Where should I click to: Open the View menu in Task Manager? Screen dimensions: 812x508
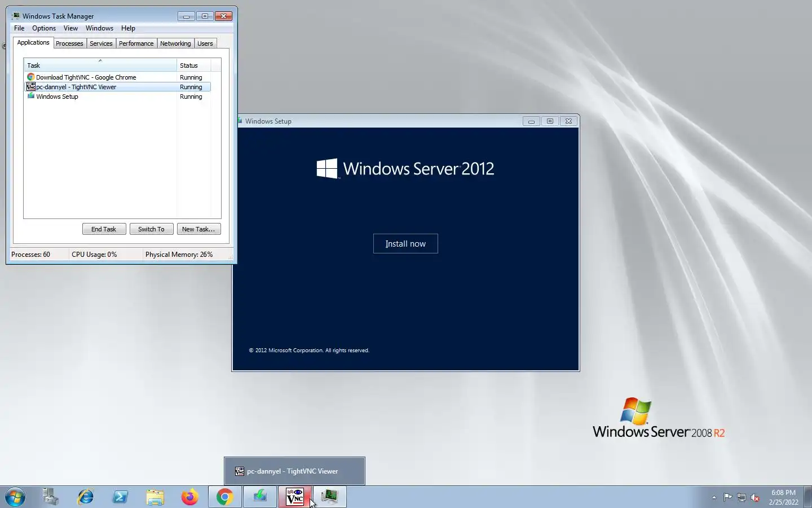tap(70, 28)
